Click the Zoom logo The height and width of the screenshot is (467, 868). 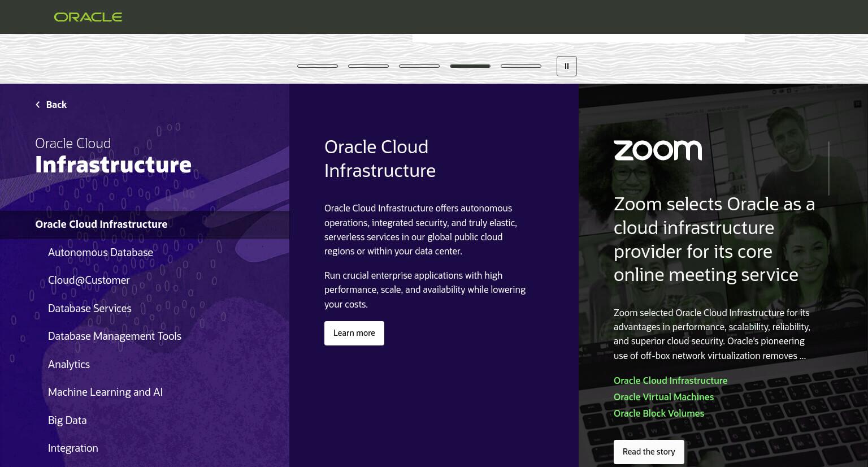[x=658, y=150]
